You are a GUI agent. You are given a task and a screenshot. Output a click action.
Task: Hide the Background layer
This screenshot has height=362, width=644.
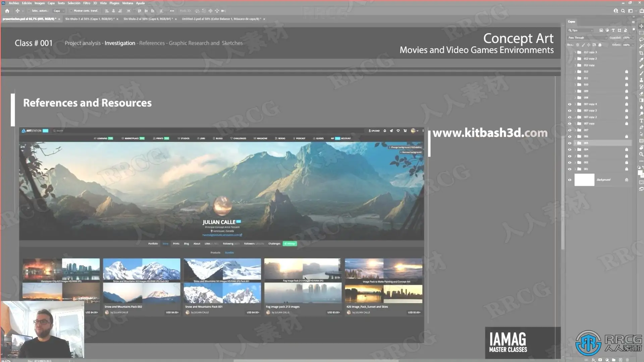(570, 180)
